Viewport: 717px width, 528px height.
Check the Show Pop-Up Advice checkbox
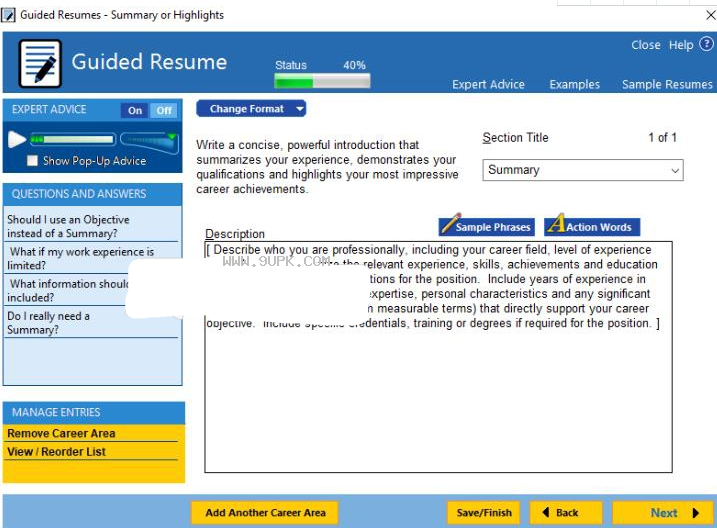pyautogui.click(x=32, y=160)
